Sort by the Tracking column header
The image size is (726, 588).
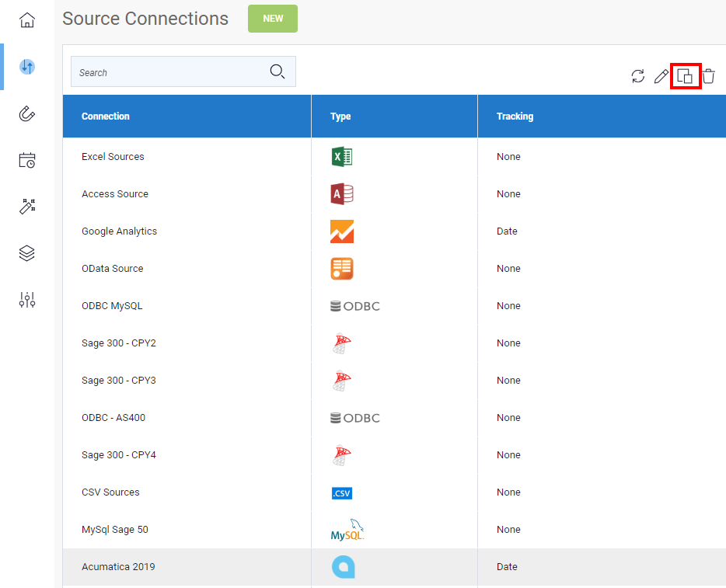pyautogui.click(x=515, y=116)
